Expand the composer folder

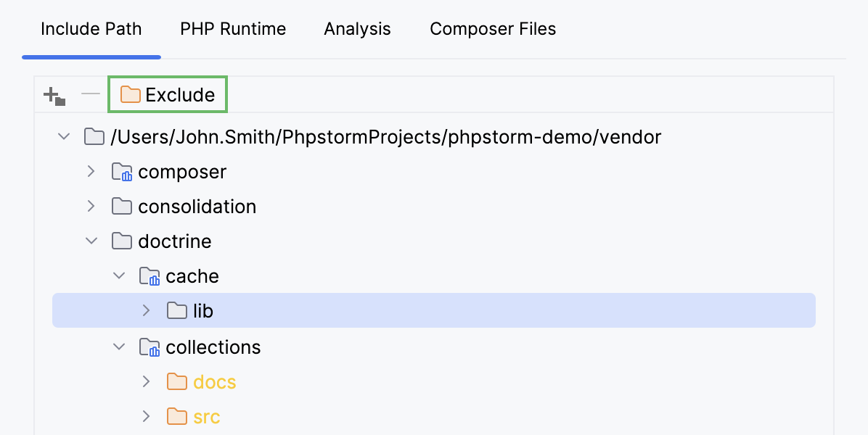click(91, 172)
